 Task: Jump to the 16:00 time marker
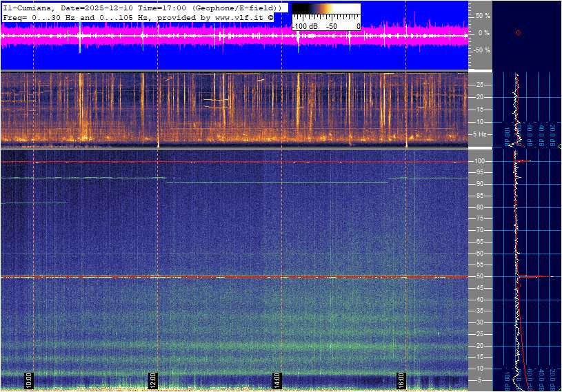[401, 380]
